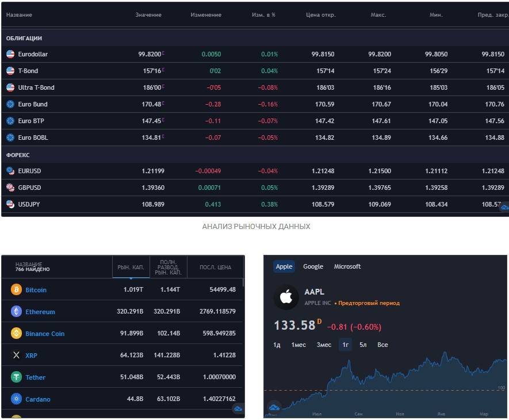Select the Apple tab
Image resolution: width=509 pixels, height=420 pixels.
coord(284,266)
